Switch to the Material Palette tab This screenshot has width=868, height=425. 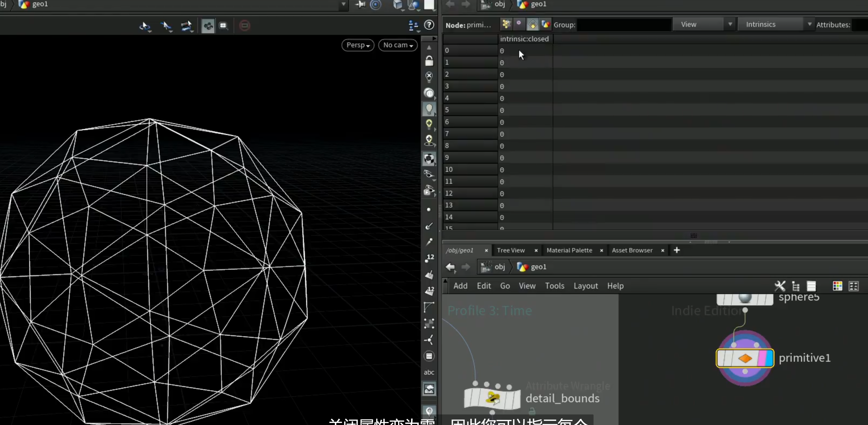(x=569, y=251)
